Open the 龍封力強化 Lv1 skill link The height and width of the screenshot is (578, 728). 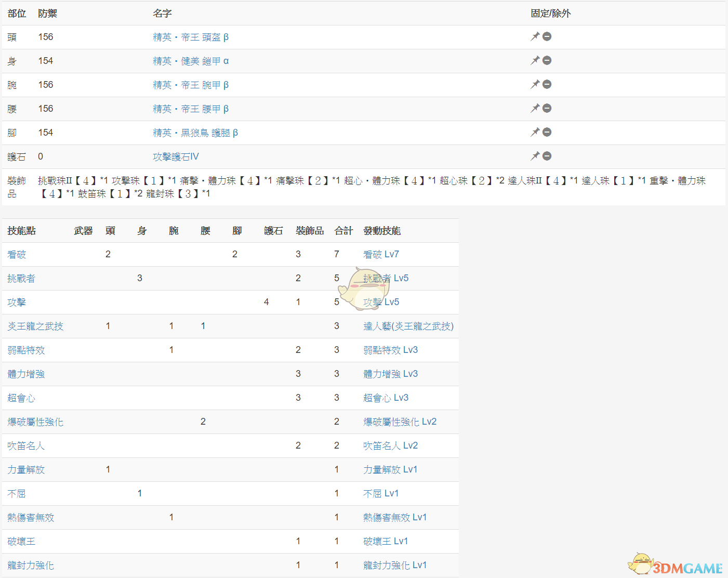[394, 566]
